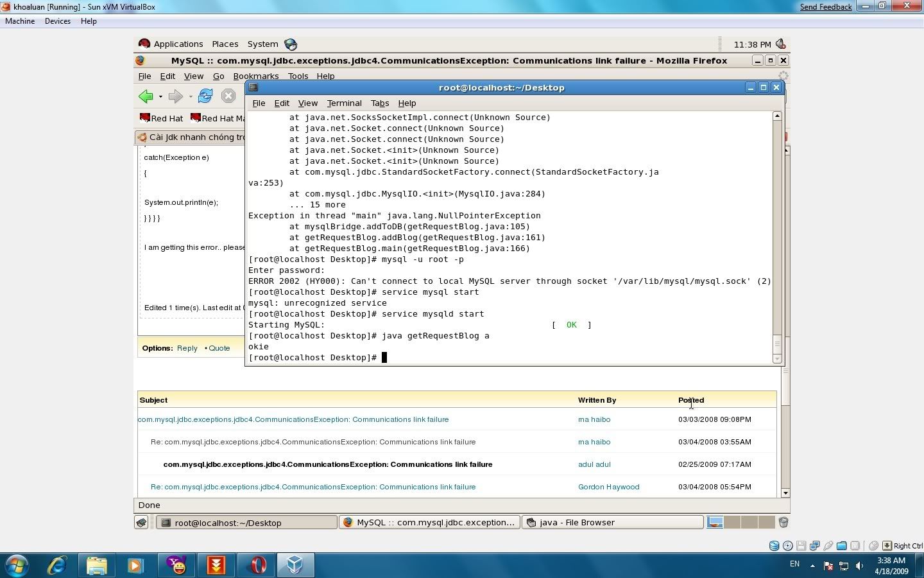The height and width of the screenshot is (578, 924).
Task: Click the Firefox stop loading icon
Action: 228,96
